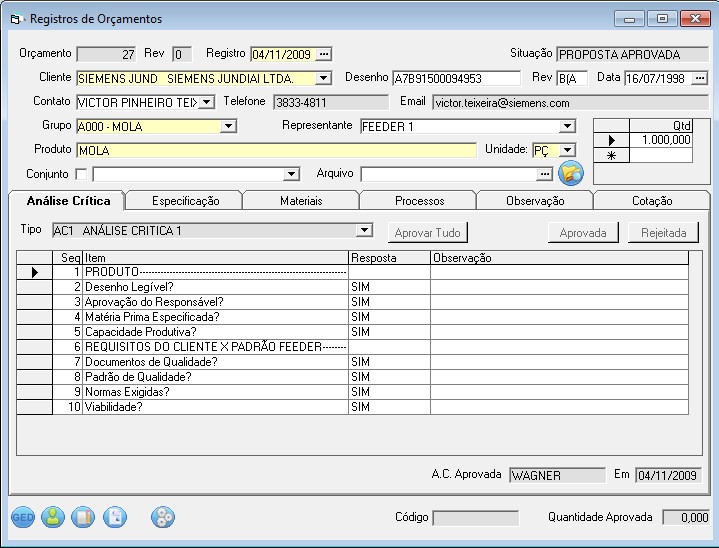Viewport: 719px width, 548px height.
Task: Open the Representante dropdown
Action: [x=567, y=126]
